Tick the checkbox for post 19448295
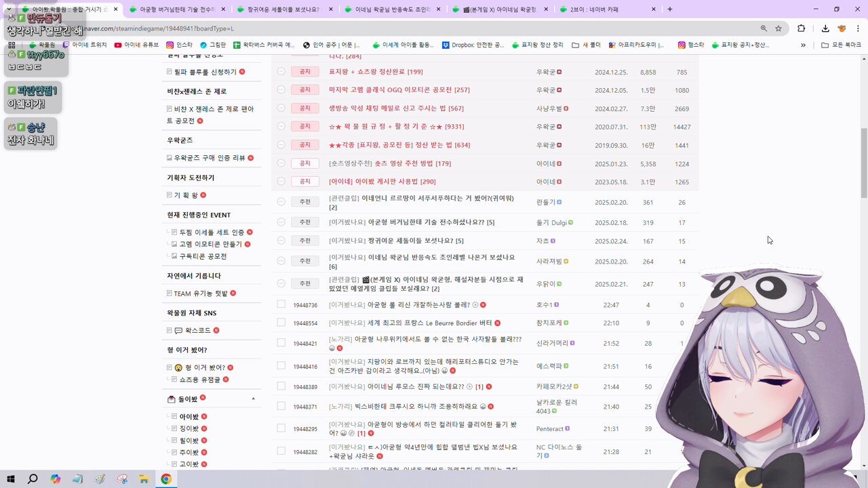 pos(281,428)
